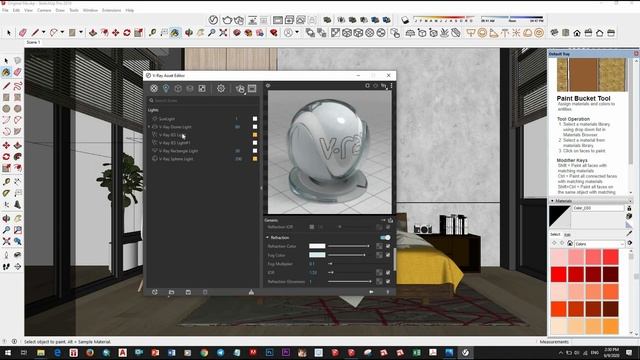Viewport: 640px width, 360px height.
Task: Toggle the V-Ray Rectangle Light enable box
Action: pyautogui.click(x=255, y=151)
